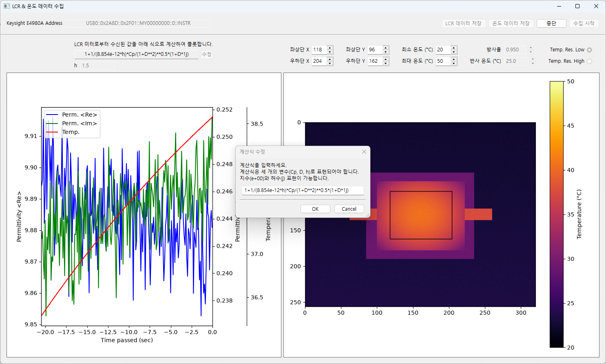Increase the 우하단 Y value with up arrow
Viewport: 606px width, 364px height.
tap(386, 59)
